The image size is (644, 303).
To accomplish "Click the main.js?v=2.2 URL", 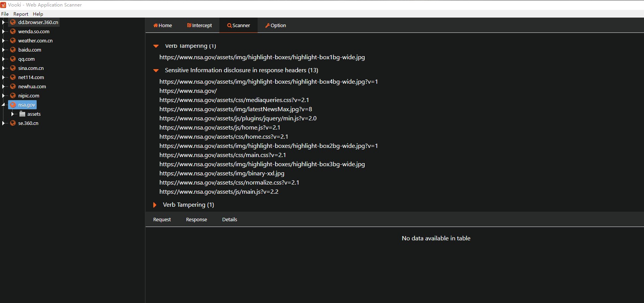I will pos(219,192).
